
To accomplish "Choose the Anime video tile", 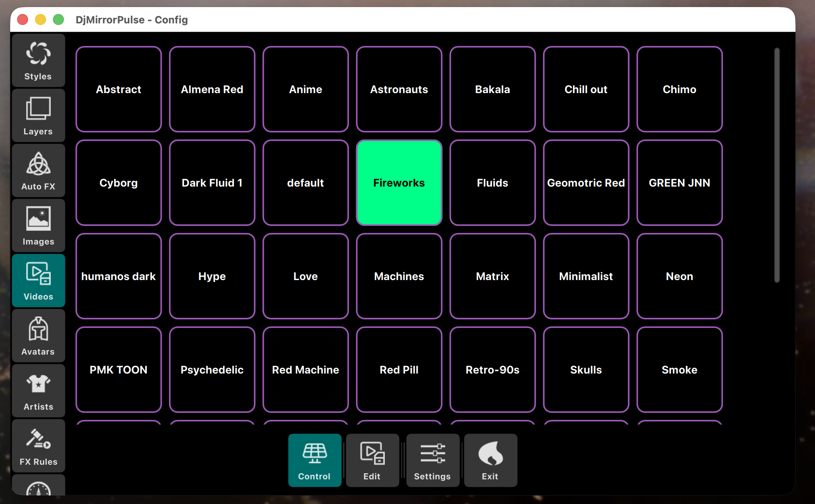I will (306, 89).
